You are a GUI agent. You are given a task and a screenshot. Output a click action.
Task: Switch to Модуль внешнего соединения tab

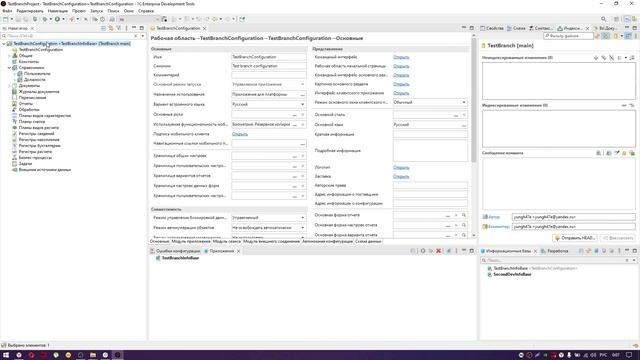point(271,242)
